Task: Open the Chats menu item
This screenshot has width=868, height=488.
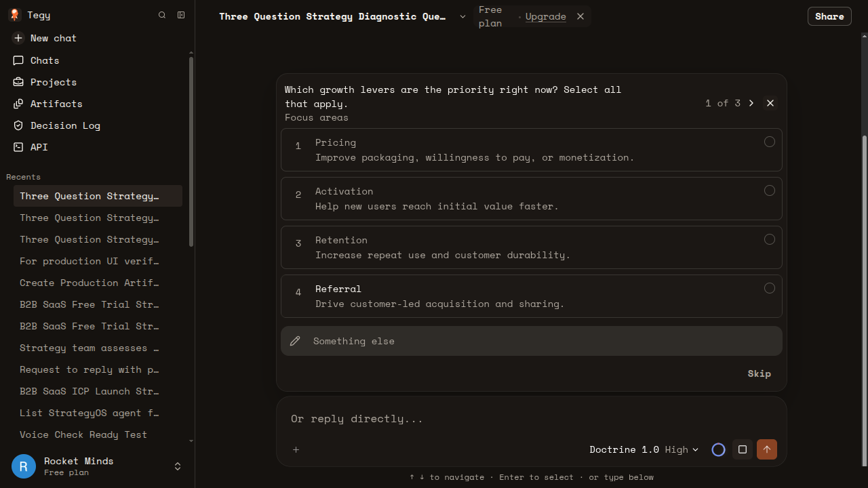Action: (98, 60)
